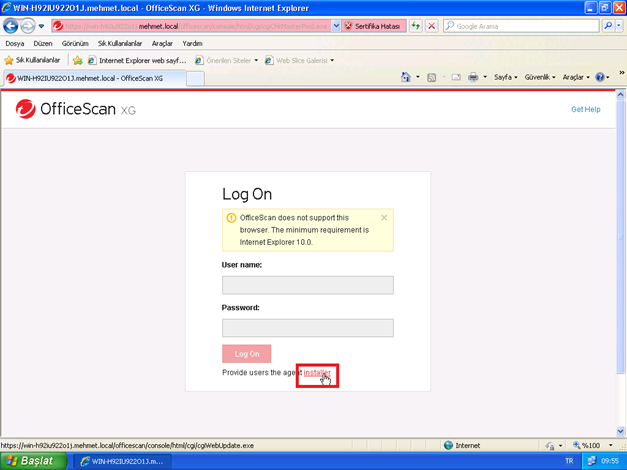The height and width of the screenshot is (470, 627).
Task: Click the yellow warning exclamation icon
Action: pos(231,218)
